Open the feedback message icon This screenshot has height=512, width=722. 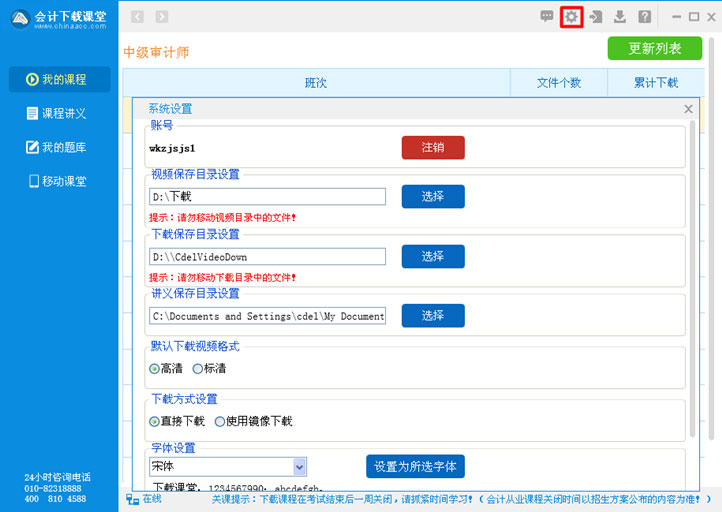point(547,16)
